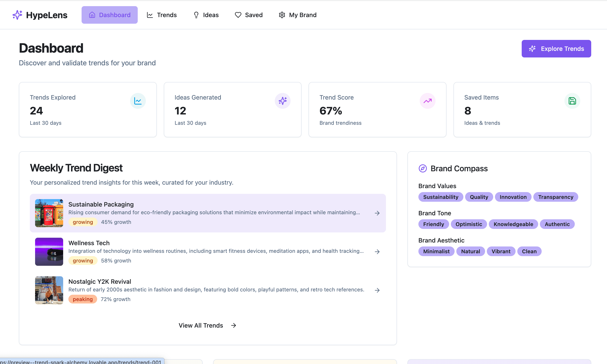607x364 pixels.
Task: Click the Trends Explored chart icon
Action: coord(138,101)
